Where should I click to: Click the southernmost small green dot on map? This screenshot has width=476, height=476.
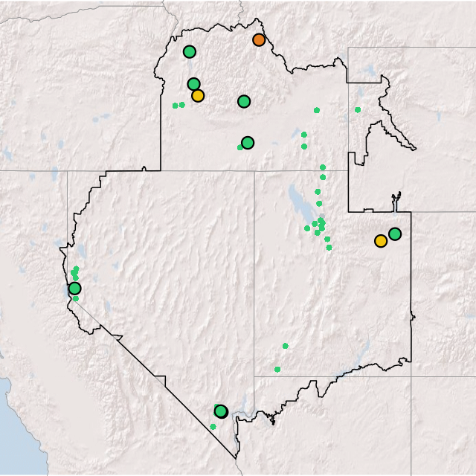tap(213, 427)
